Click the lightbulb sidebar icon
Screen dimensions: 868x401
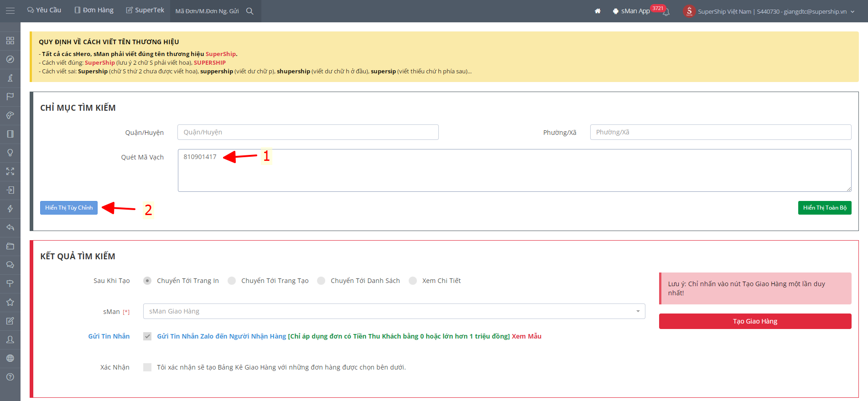10,153
